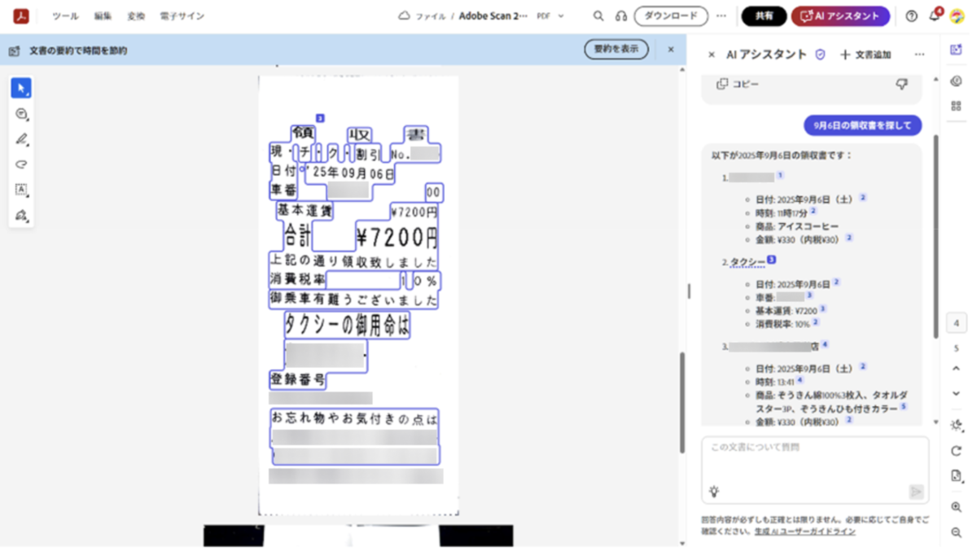Click the 9月6日の領収書を探して prompt bubble

(862, 125)
